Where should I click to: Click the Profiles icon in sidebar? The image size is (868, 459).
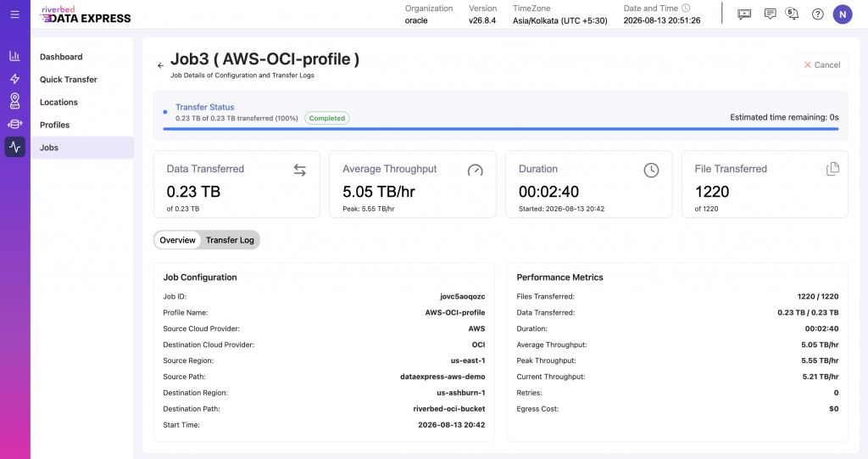tap(15, 124)
